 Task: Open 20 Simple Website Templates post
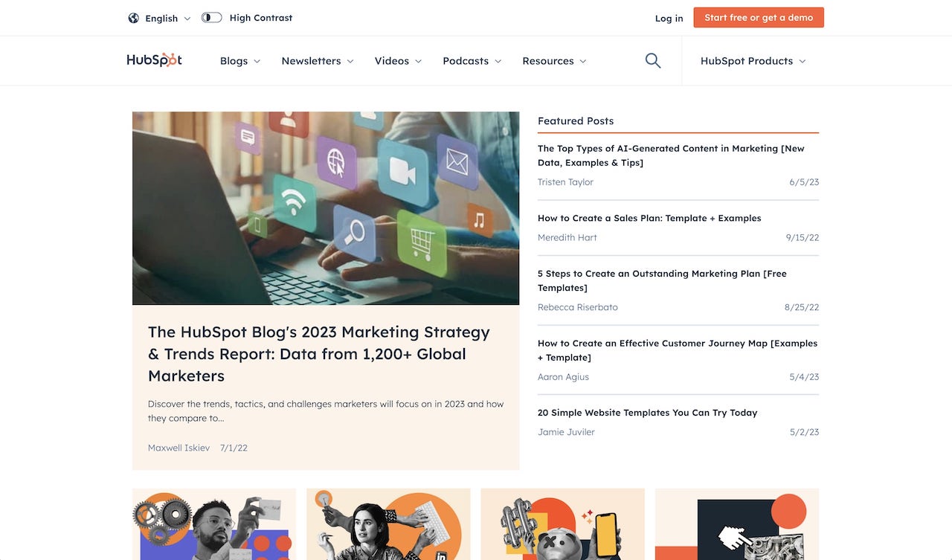(x=647, y=413)
